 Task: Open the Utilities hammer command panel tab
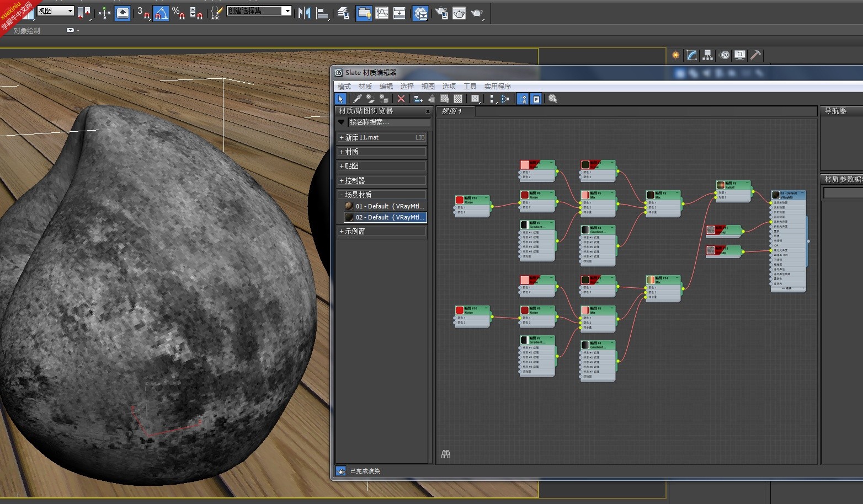click(756, 55)
